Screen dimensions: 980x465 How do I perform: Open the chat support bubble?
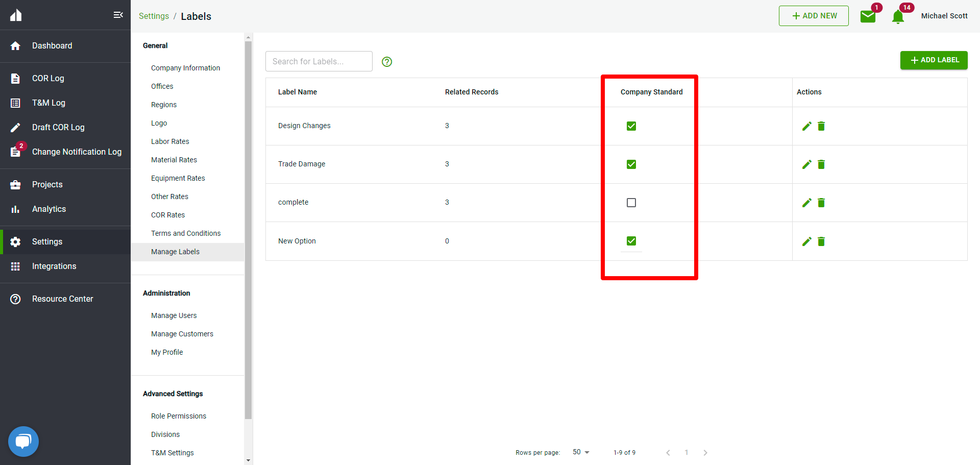[x=23, y=441]
